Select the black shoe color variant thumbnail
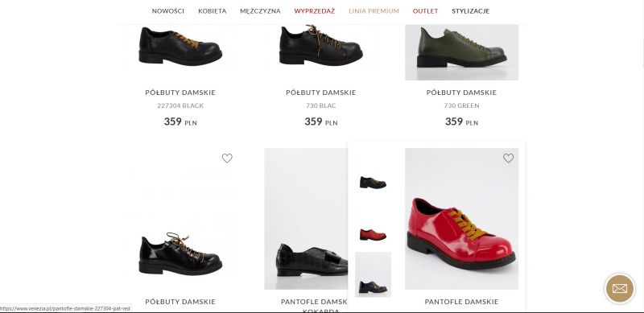The height and width of the screenshot is (313, 644). [373, 183]
